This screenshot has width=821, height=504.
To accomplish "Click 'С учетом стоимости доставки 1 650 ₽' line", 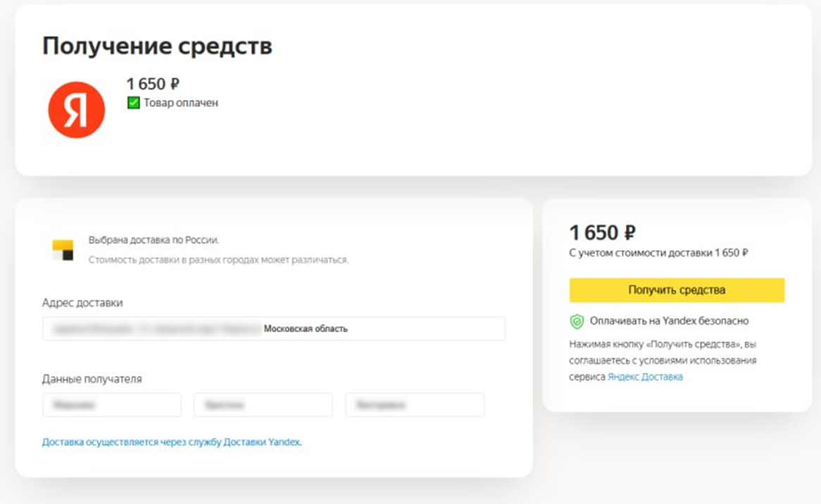I will click(658, 253).
